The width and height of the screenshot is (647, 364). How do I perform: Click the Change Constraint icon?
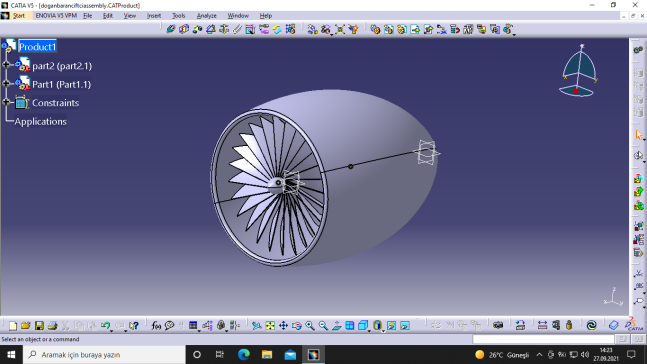[277, 29]
